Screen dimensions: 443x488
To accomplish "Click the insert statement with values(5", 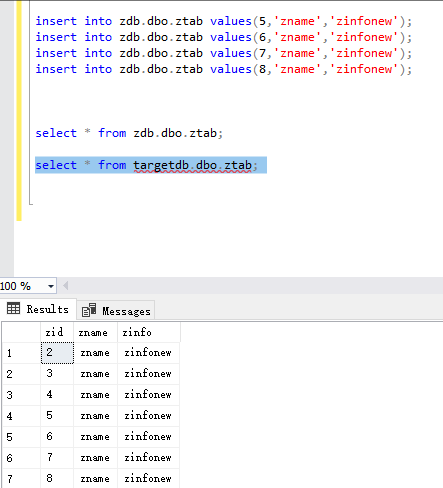I will click(x=224, y=21).
